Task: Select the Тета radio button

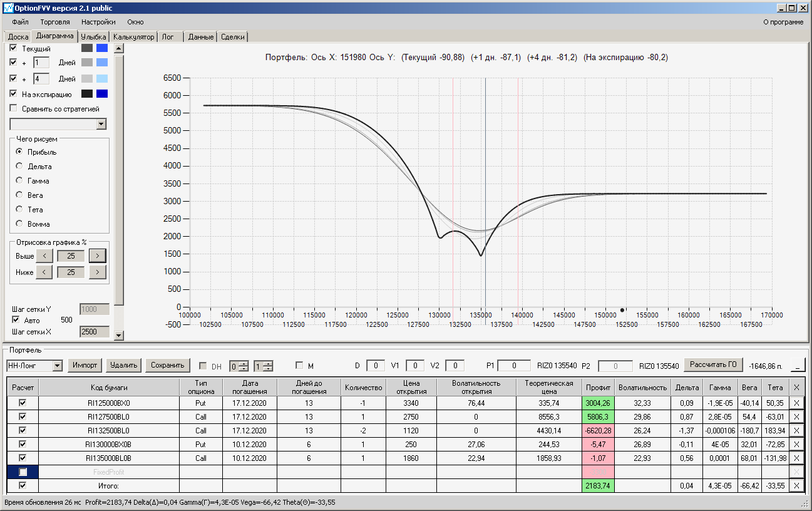Action: point(19,210)
